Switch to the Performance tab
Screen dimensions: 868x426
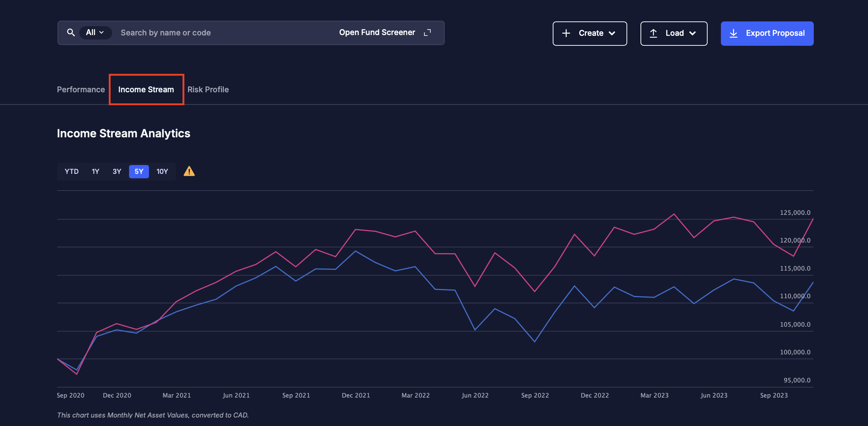click(x=81, y=90)
